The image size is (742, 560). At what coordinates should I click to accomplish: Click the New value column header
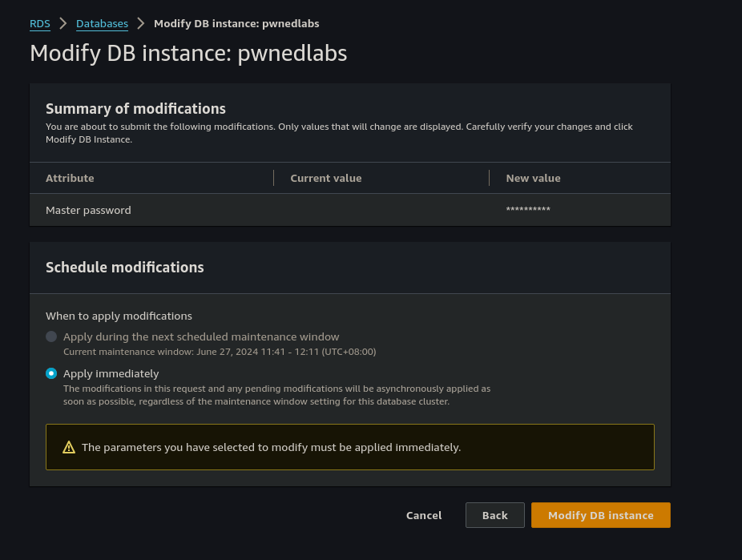click(x=533, y=178)
